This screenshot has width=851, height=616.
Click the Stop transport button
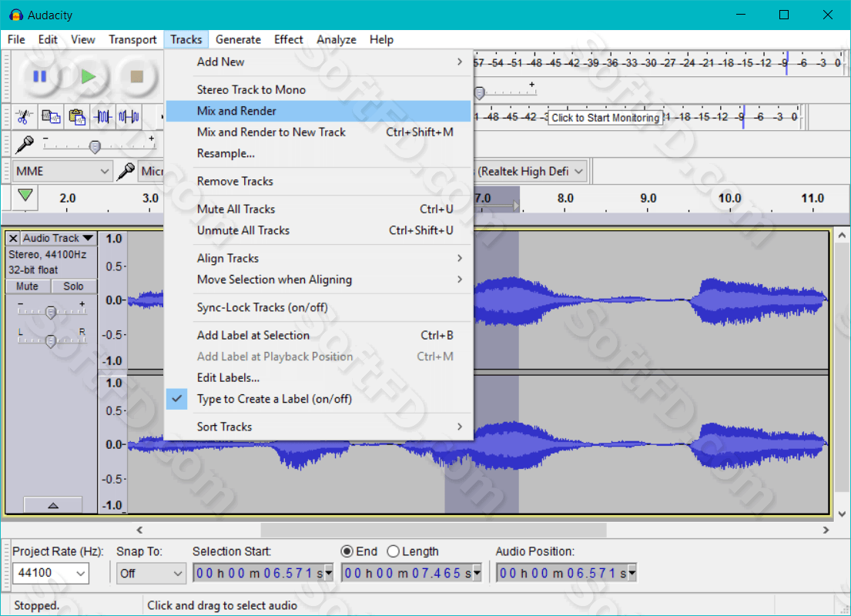tap(137, 76)
